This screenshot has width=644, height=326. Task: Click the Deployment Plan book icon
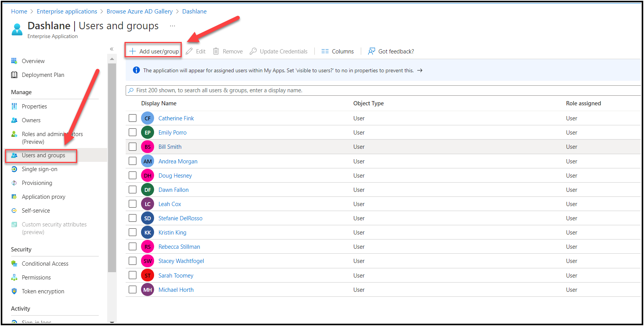[14, 75]
